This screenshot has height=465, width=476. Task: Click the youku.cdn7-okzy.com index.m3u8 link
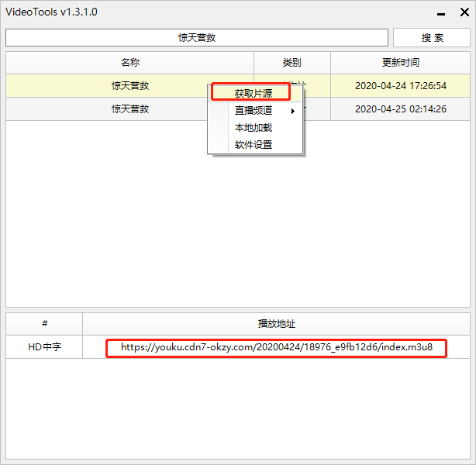pos(277,347)
